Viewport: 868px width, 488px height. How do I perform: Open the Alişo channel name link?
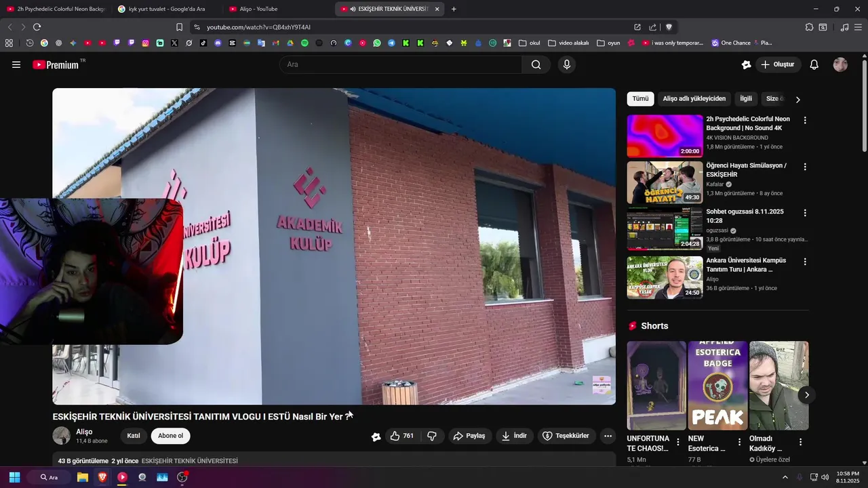pyautogui.click(x=84, y=432)
